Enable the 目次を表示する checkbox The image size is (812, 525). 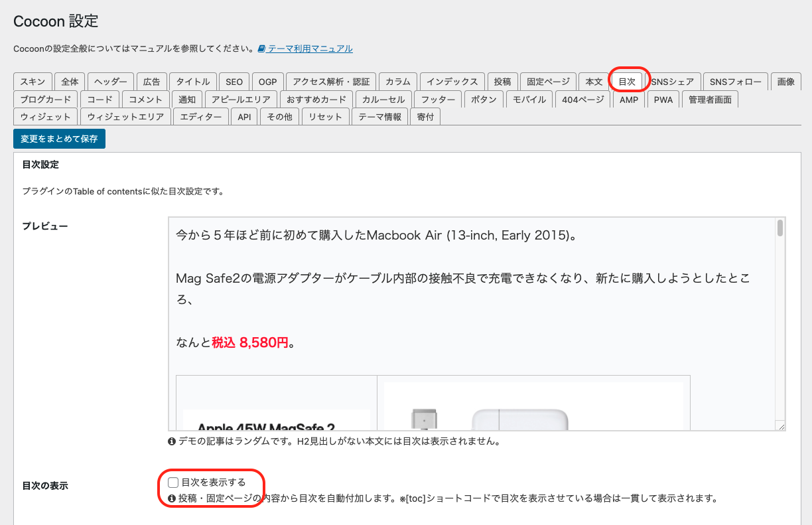point(173,483)
